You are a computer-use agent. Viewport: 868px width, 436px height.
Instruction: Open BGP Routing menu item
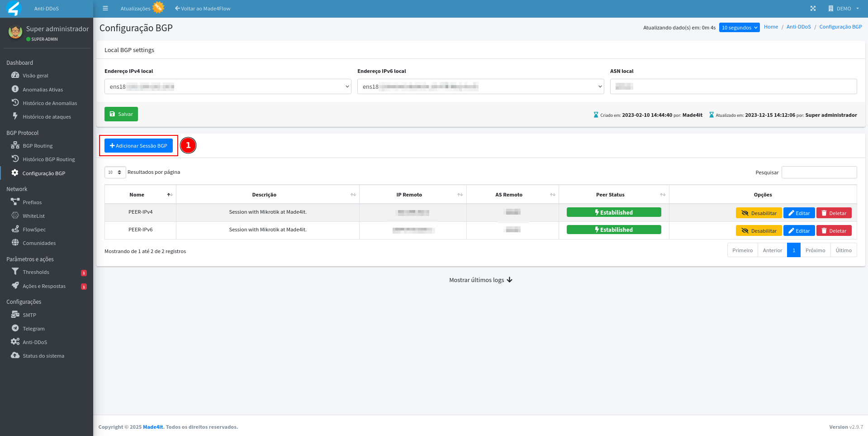pyautogui.click(x=38, y=146)
